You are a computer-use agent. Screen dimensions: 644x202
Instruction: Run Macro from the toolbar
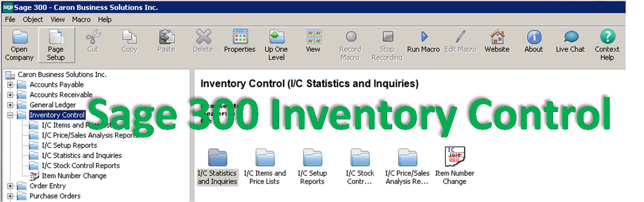tap(423, 41)
